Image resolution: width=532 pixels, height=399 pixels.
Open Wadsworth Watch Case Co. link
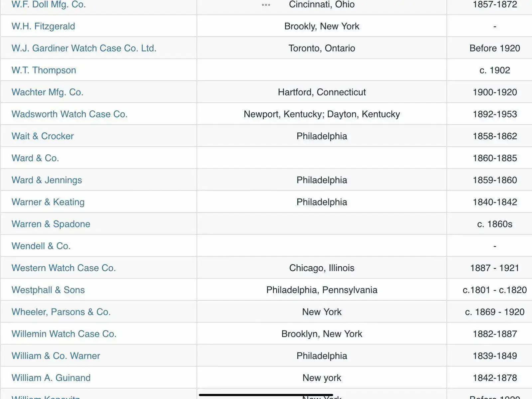click(x=69, y=114)
